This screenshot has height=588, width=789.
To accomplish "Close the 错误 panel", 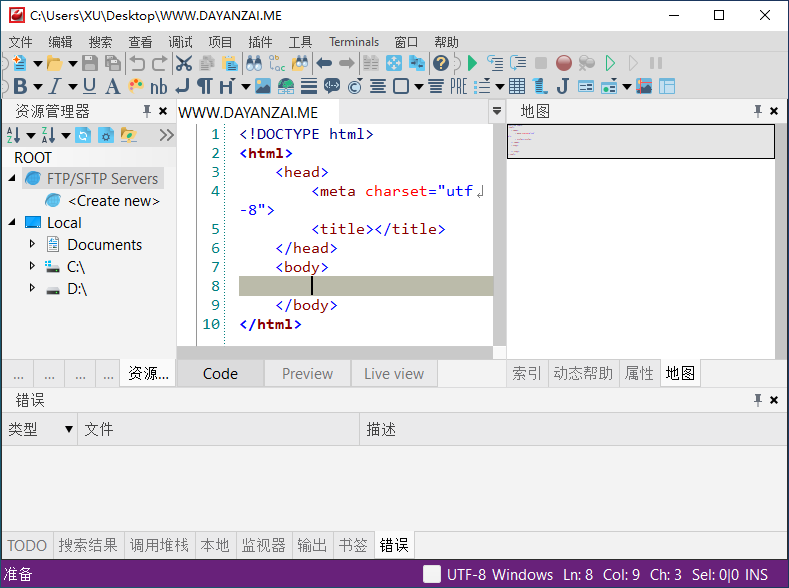I will 774,400.
